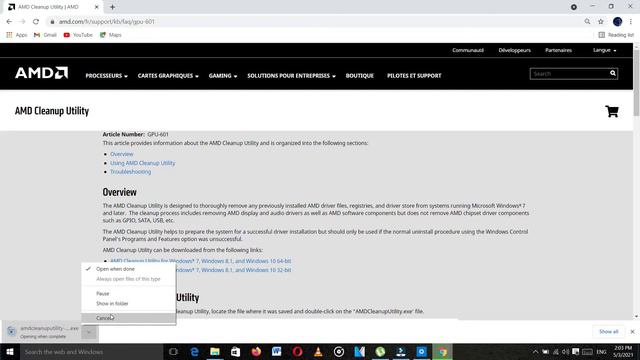Open Task View in the taskbar
This screenshot has width=640, height=360.
(x=173, y=352)
